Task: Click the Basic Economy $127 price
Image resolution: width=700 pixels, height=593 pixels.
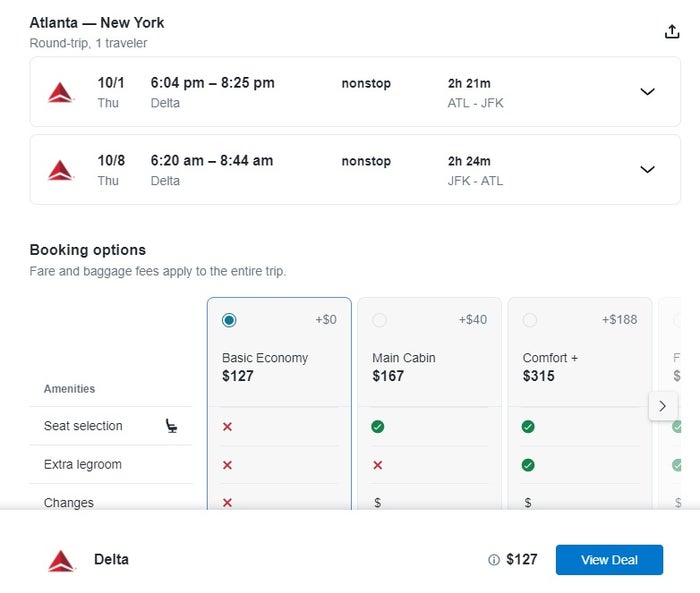Action: point(238,376)
